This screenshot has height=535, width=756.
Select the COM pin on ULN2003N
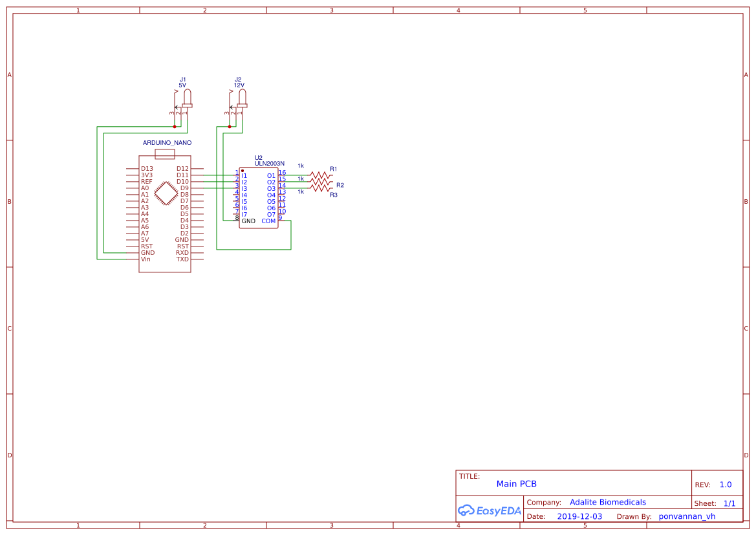tap(268, 221)
